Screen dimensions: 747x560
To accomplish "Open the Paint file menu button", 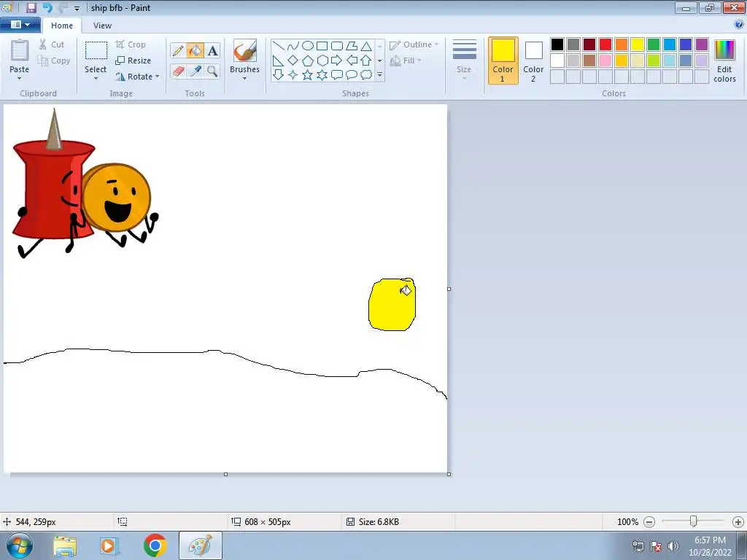I will pyautogui.click(x=20, y=25).
